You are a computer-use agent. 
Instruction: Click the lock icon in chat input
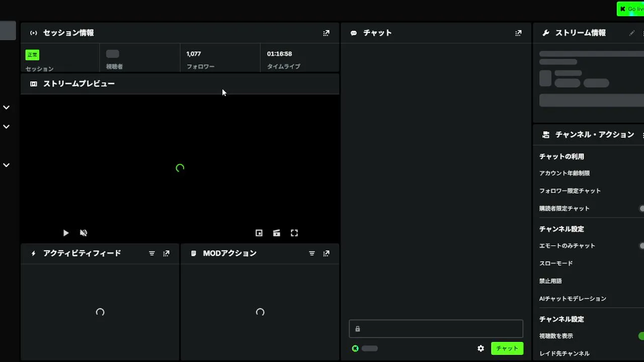click(358, 329)
